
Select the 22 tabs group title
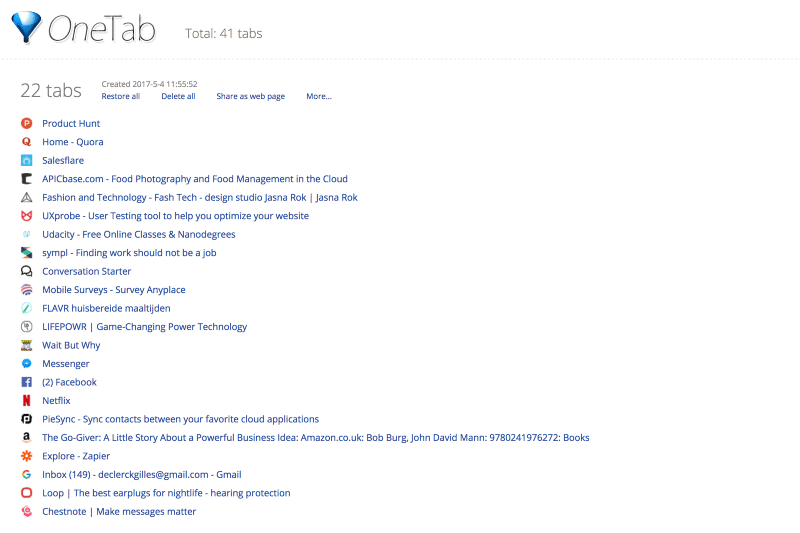pyautogui.click(x=51, y=90)
